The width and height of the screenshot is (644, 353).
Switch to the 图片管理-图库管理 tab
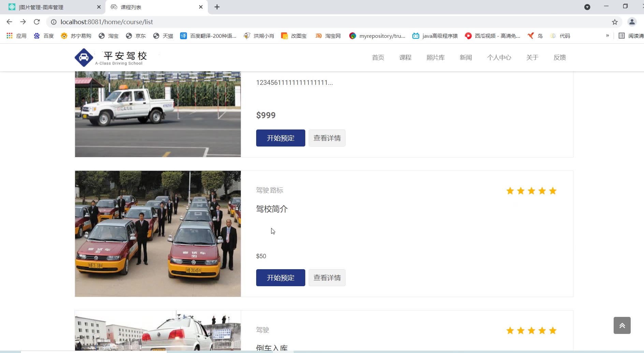pos(53,7)
